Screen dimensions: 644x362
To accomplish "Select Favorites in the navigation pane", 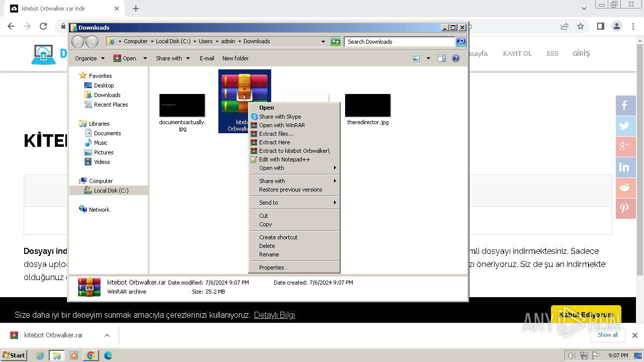I will 100,76.
